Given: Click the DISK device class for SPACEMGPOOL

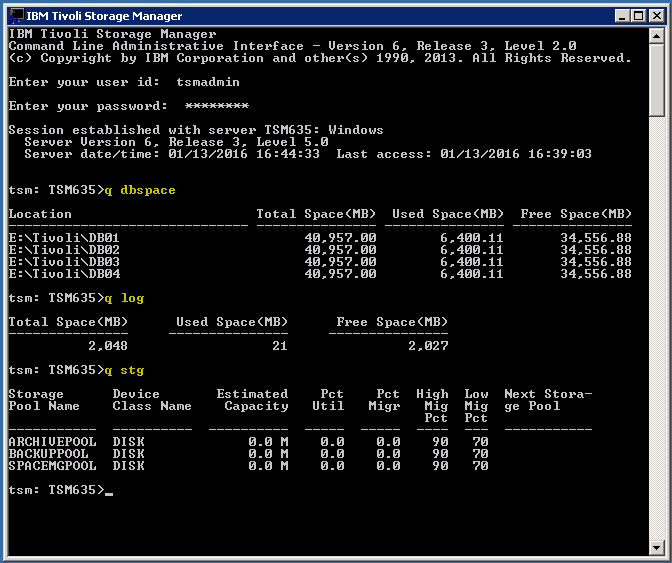Looking at the screenshot, I should coord(128,465).
